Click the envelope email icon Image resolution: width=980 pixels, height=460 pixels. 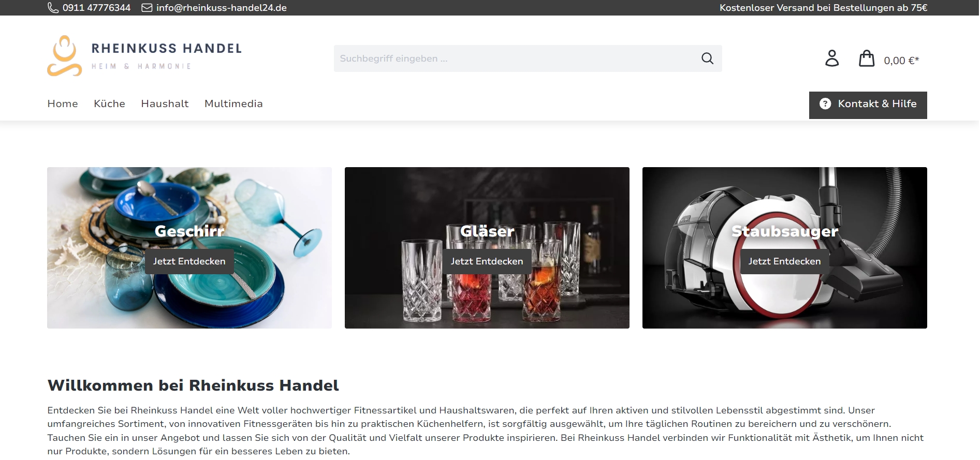pyautogui.click(x=147, y=8)
